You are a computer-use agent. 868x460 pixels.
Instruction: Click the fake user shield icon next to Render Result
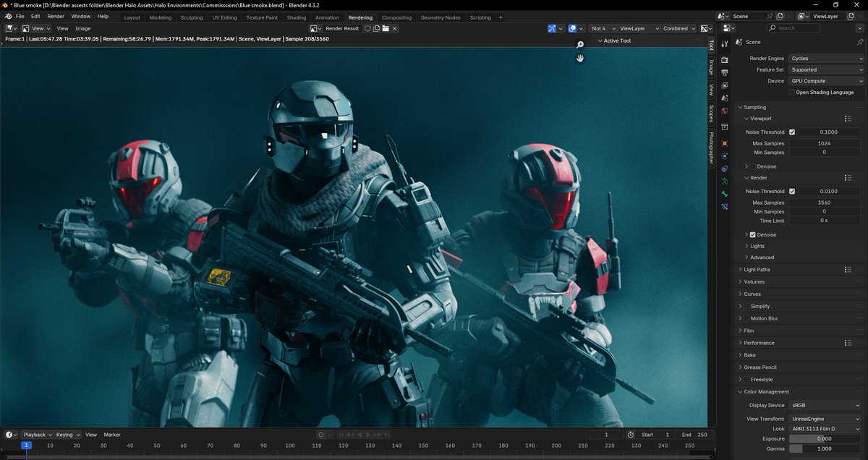tap(367, 28)
